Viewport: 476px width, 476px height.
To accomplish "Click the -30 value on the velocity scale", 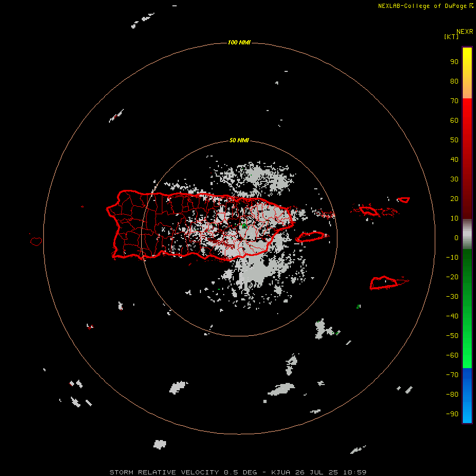I will 452,297.
